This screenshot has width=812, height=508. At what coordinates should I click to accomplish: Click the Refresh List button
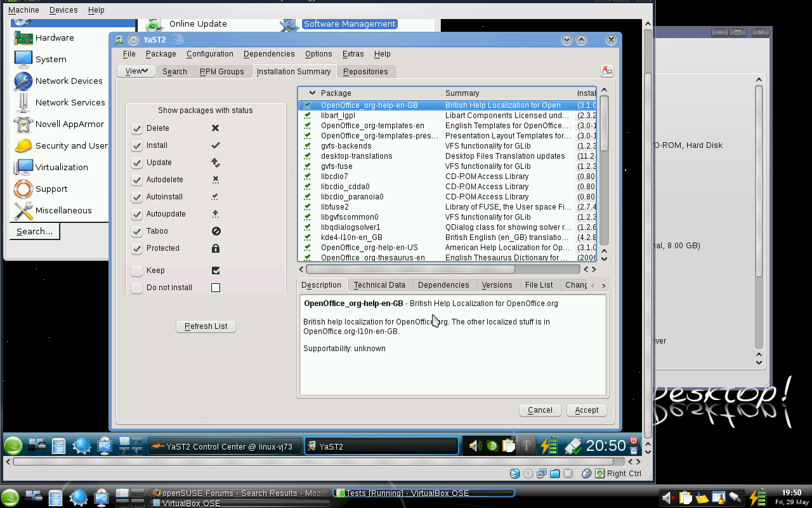point(206,326)
